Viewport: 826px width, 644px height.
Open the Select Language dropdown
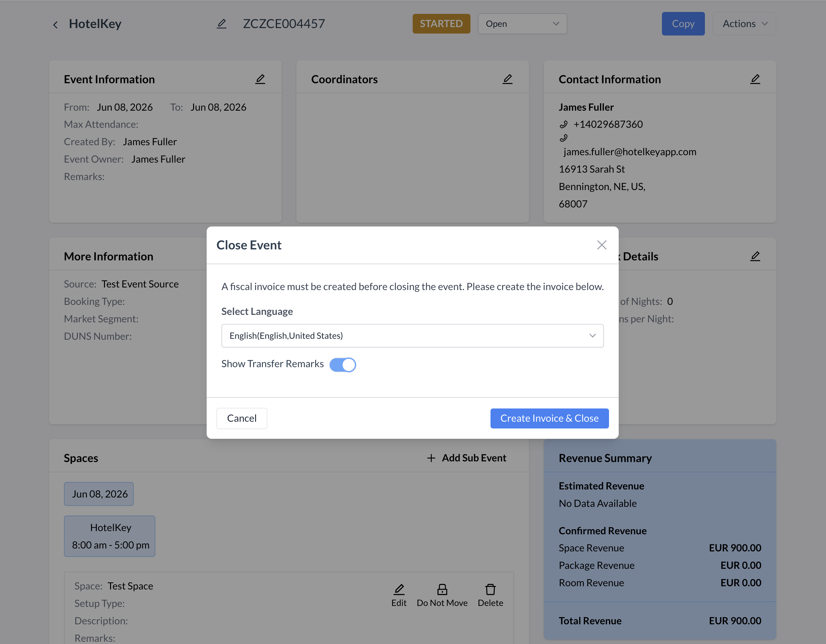(412, 336)
